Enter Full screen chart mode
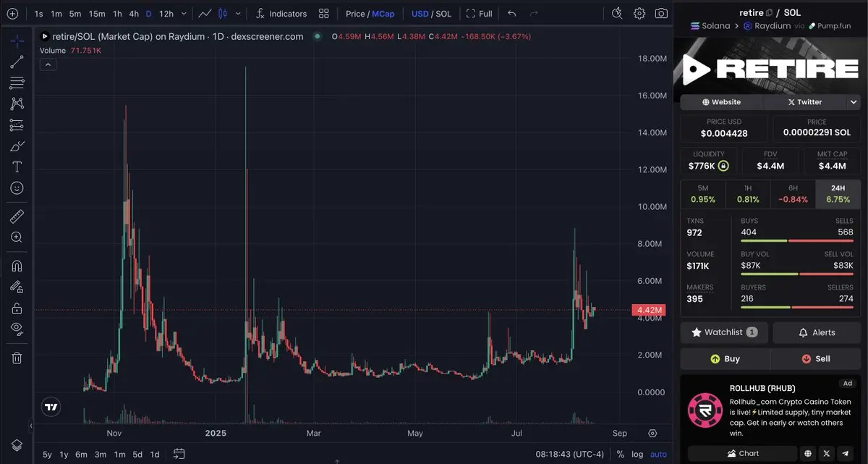 [480, 14]
